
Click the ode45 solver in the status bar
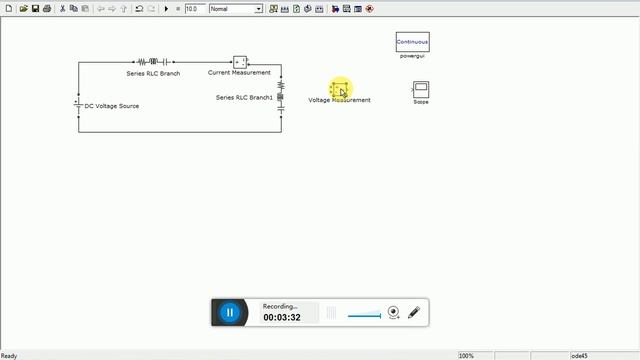(x=579, y=356)
